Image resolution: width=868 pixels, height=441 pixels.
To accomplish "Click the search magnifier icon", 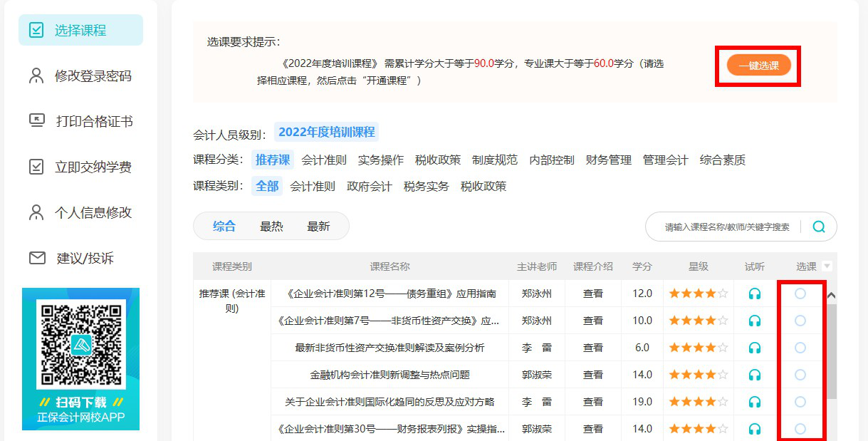I will [x=819, y=226].
